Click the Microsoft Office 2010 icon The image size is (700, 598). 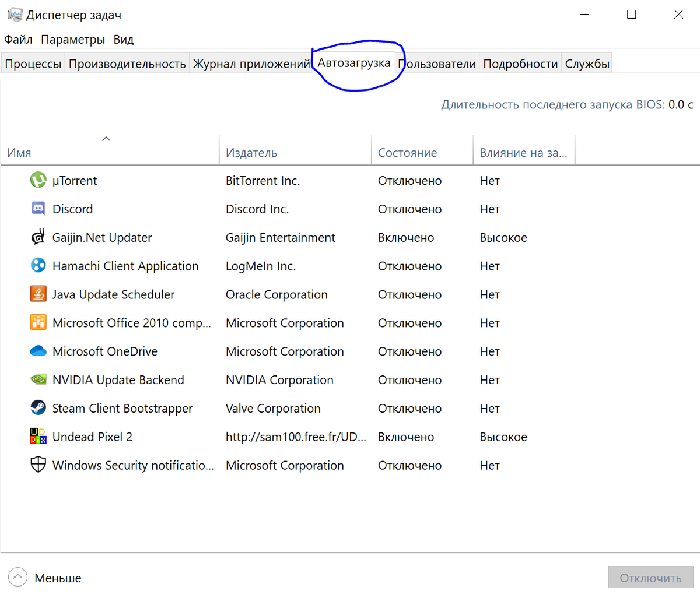[x=38, y=322]
